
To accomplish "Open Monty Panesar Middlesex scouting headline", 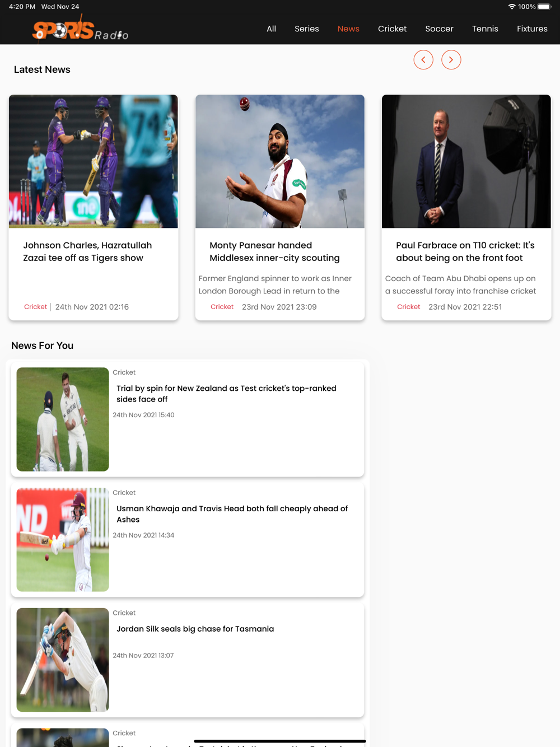I will click(274, 251).
